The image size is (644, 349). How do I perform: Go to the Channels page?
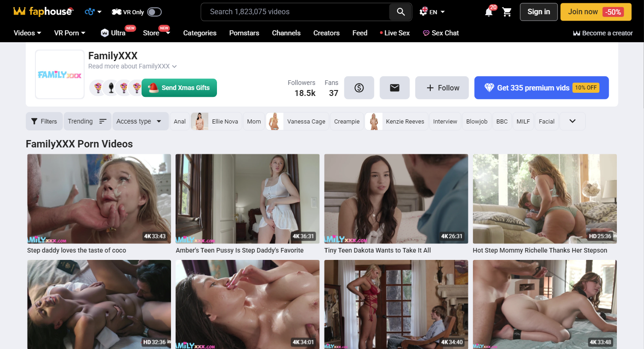[286, 33]
